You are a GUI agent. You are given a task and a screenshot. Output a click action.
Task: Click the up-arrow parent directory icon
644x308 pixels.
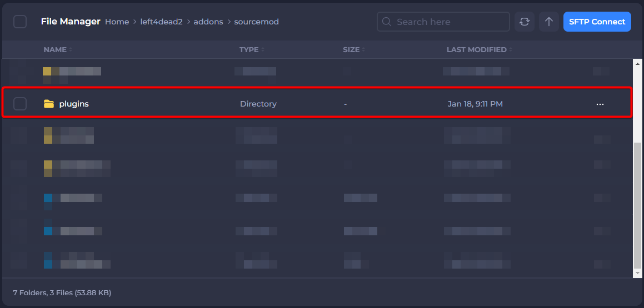pyautogui.click(x=549, y=22)
